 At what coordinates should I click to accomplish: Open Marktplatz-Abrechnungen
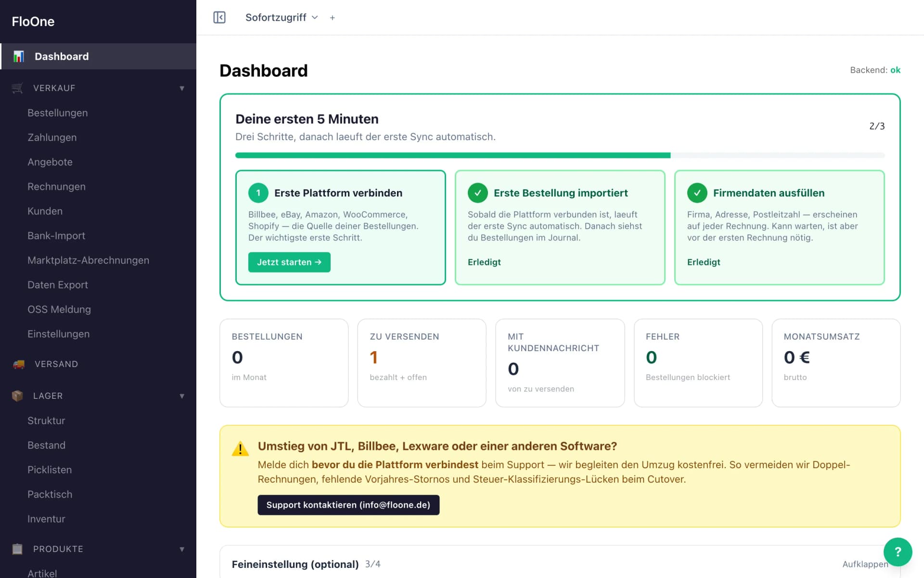point(88,260)
